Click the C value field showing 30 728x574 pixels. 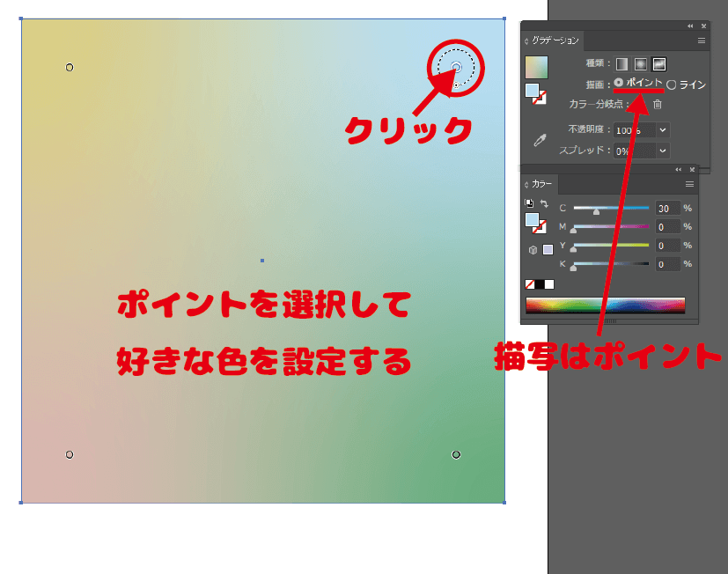[x=667, y=209]
